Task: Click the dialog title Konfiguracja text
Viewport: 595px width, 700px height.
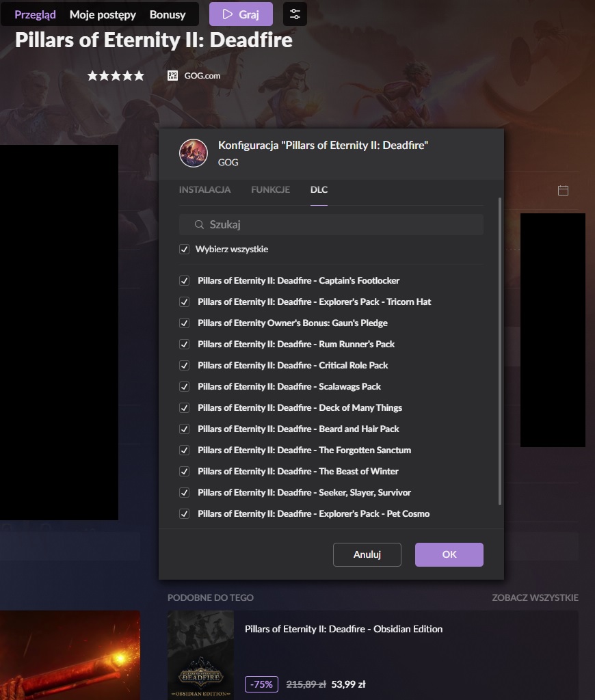Action: [x=323, y=145]
